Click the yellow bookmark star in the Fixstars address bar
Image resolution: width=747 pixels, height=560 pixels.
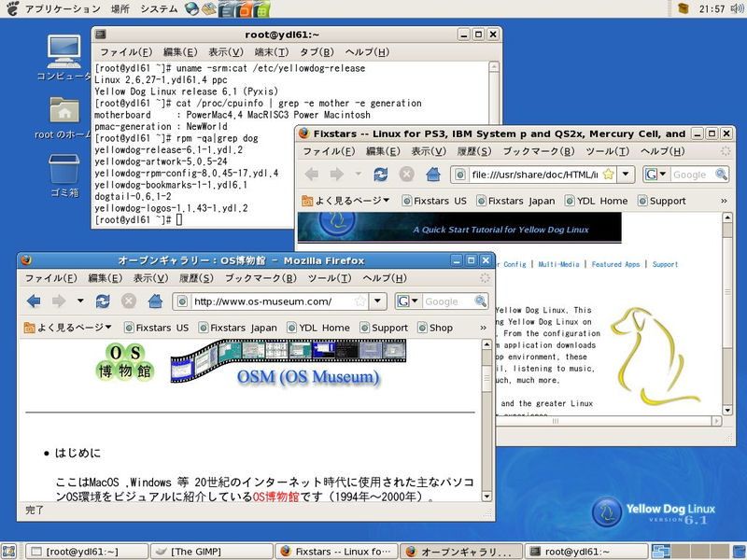pyautogui.click(x=609, y=175)
